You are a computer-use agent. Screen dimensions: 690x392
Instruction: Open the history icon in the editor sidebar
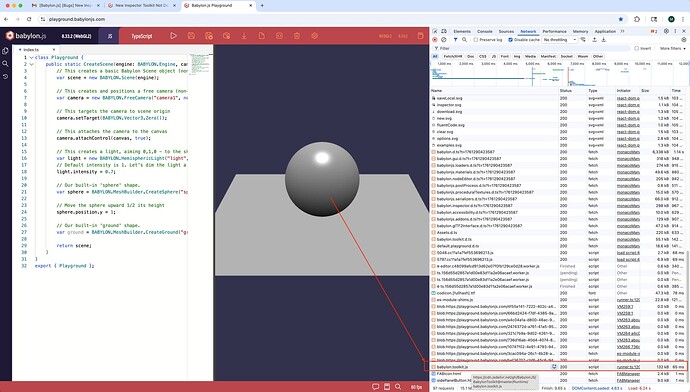5,77
